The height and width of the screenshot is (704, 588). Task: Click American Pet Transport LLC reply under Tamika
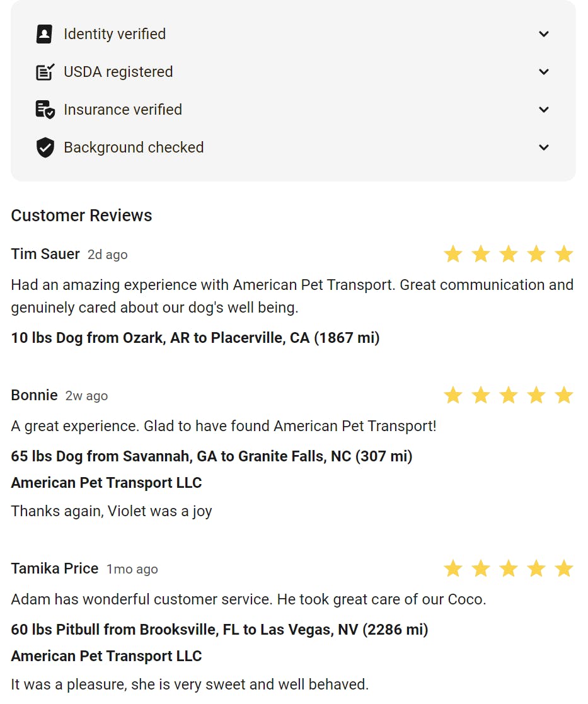(107, 656)
